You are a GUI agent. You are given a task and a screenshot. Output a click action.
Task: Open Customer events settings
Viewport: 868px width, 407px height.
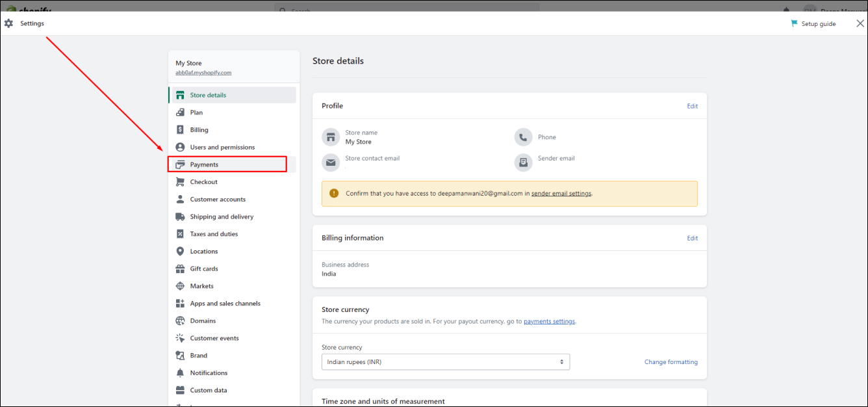(x=233, y=338)
